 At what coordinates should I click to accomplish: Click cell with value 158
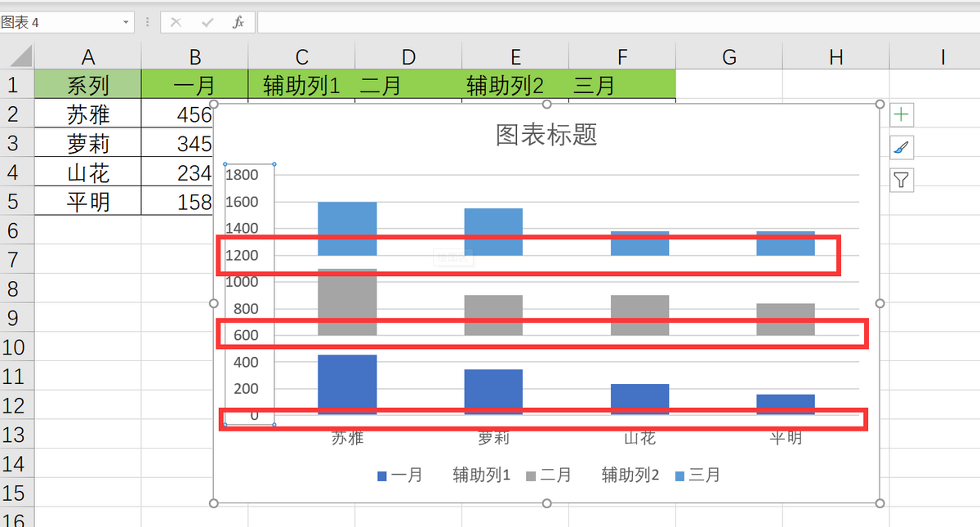(177, 201)
